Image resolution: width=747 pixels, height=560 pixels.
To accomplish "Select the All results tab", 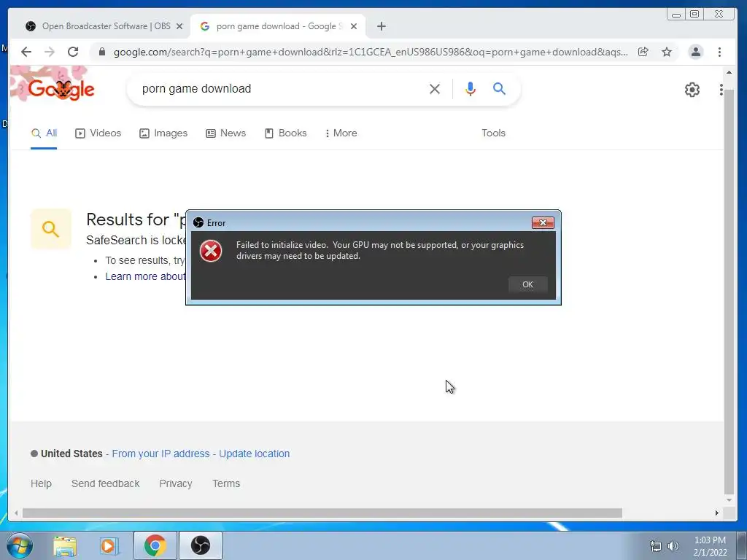I will [x=44, y=133].
